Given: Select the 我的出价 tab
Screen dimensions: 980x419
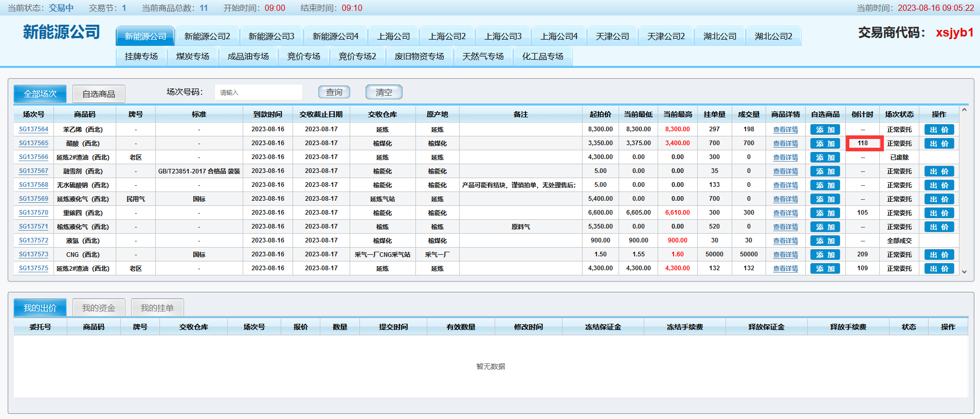Looking at the screenshot, I should tap(40, 308).
